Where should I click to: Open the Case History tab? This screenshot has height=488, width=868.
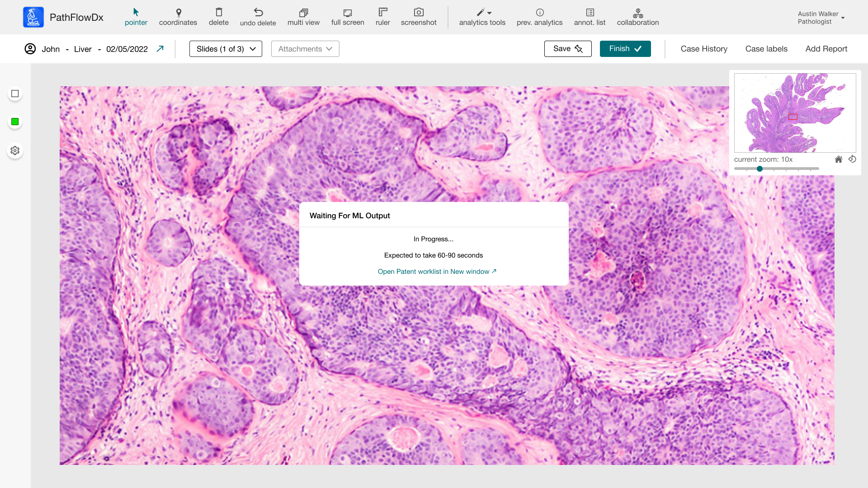(704, 49)
